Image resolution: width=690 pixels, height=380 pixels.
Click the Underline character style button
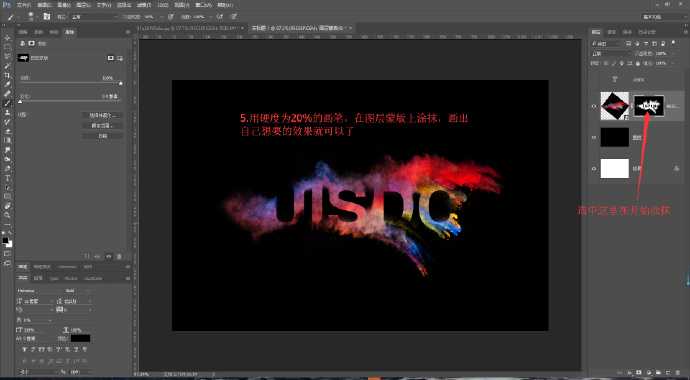77,349
